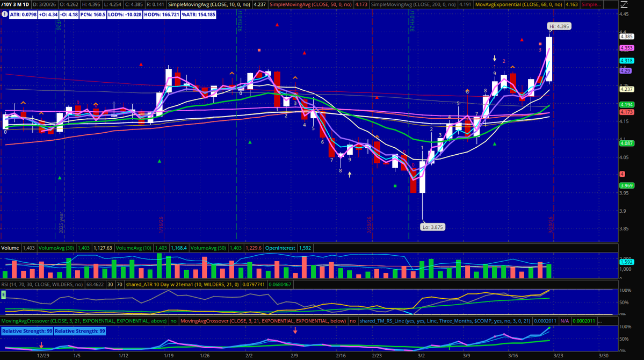
Task: Click the 1,592 open interest axis tag
Action: pyautogui.click(x=627, y=262)
